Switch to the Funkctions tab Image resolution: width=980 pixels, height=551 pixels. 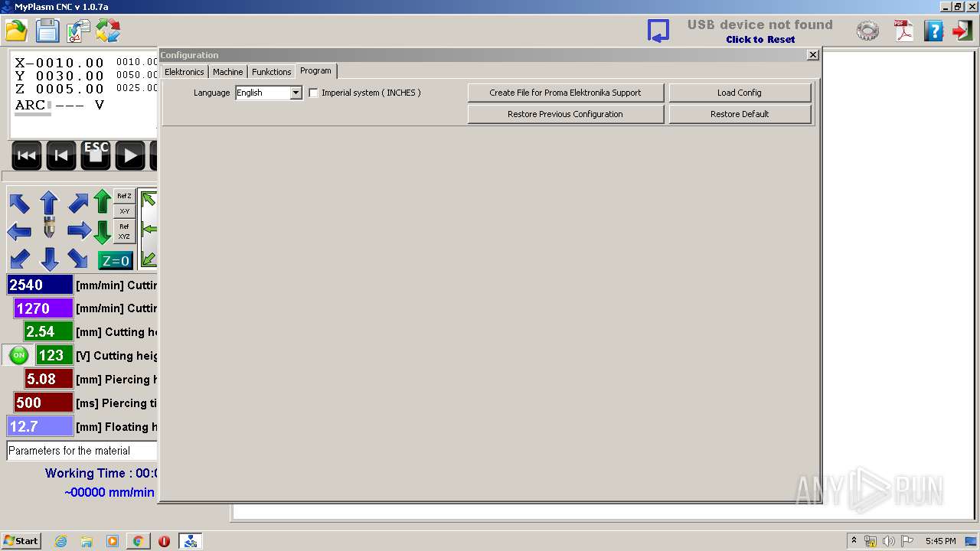point(271,71)
